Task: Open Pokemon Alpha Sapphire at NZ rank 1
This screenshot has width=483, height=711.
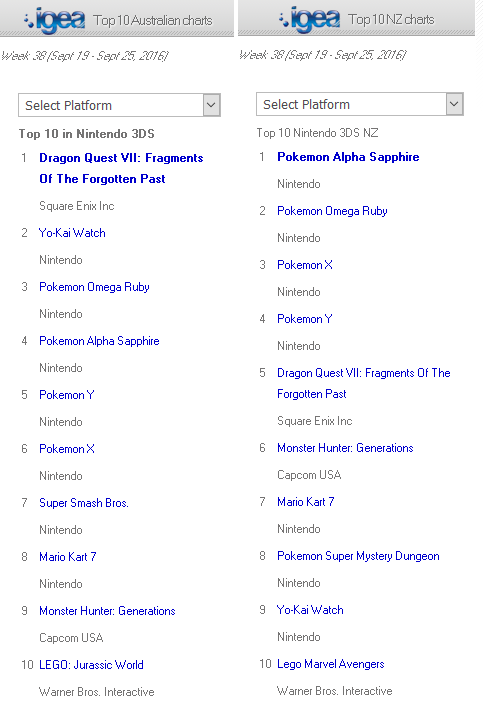Action: [x=348, y=157]
